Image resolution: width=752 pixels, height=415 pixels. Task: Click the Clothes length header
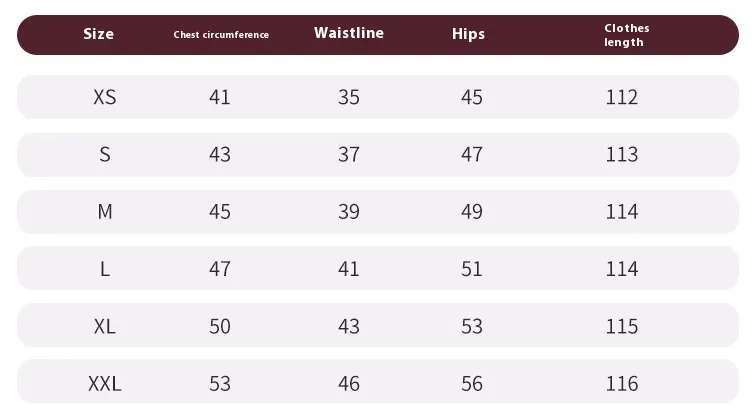[626, 35]
